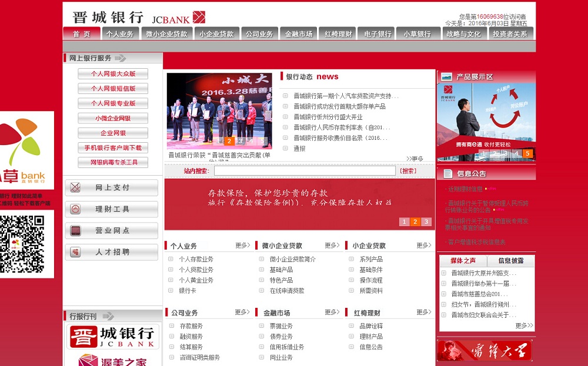Image resolution: width=588 pixels, height=366 pixels.
Task: Expand 更多 for the 个人业务 section
Action: click(243, 246)
